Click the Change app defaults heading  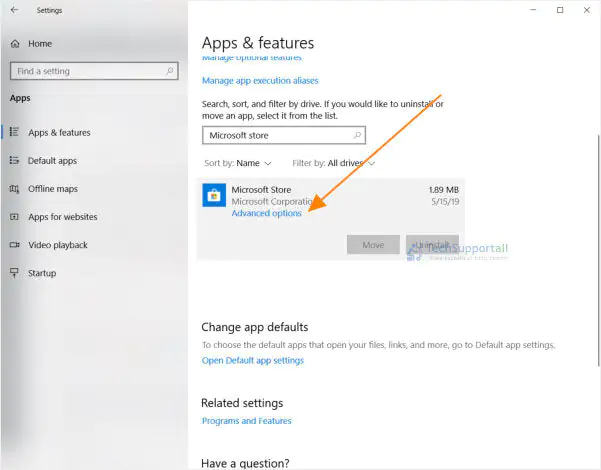255,327
